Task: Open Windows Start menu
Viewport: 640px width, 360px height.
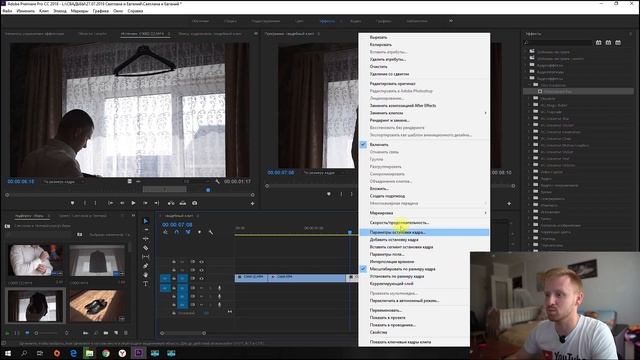Action: [x=8, y=353]
